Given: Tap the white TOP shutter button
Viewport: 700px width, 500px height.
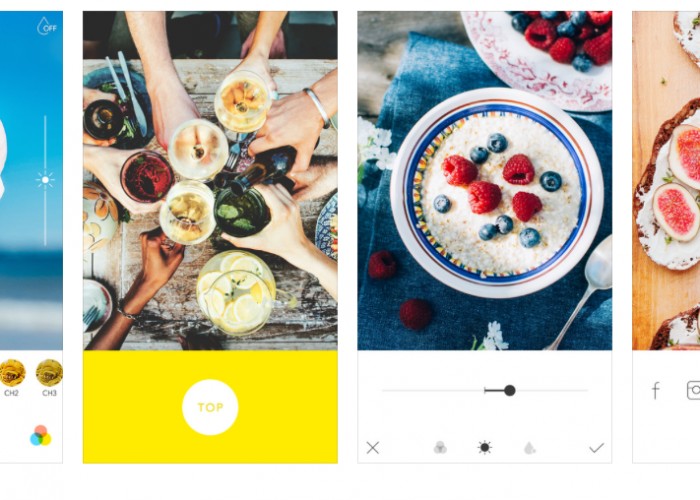Looking at the screenshot, I should point(210,407).
